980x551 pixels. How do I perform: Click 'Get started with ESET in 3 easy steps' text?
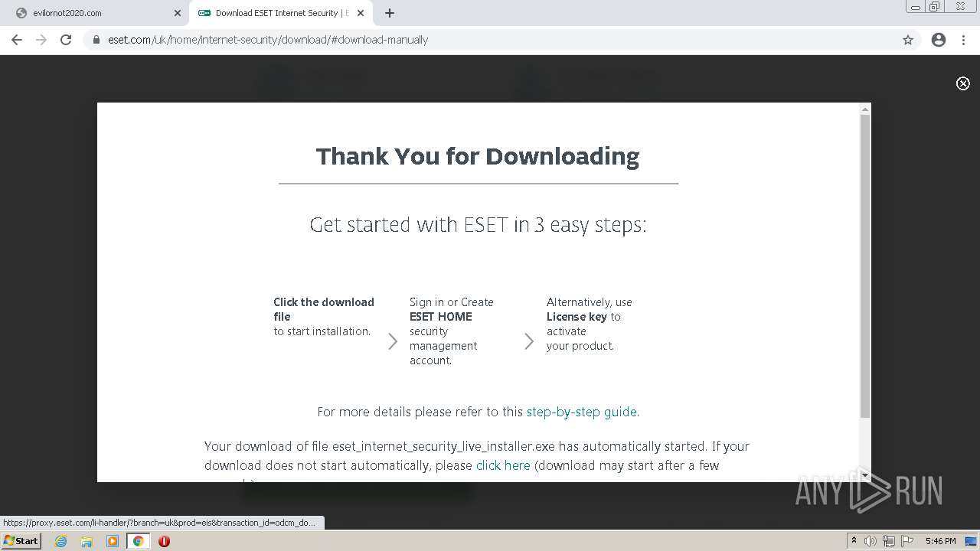pyautogui.click(x=478, y=225)
